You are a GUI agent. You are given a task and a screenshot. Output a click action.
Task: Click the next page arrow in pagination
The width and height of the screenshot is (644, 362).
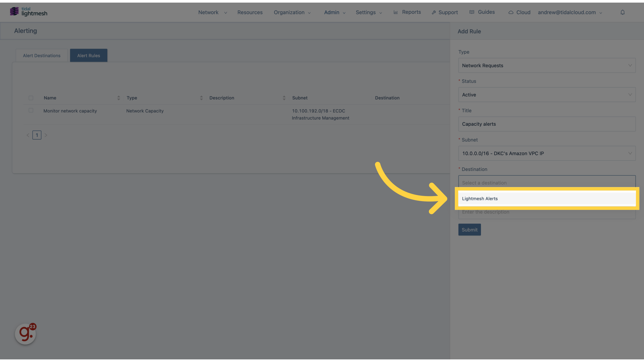point(46,135)
